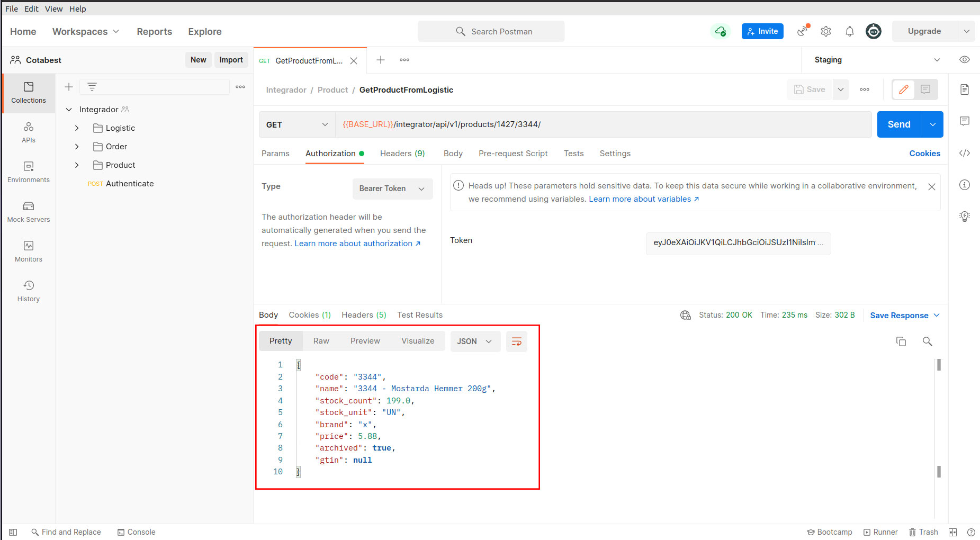Open the Edit menu
Viewport: 980px width, 540px height.
(31, 9)
